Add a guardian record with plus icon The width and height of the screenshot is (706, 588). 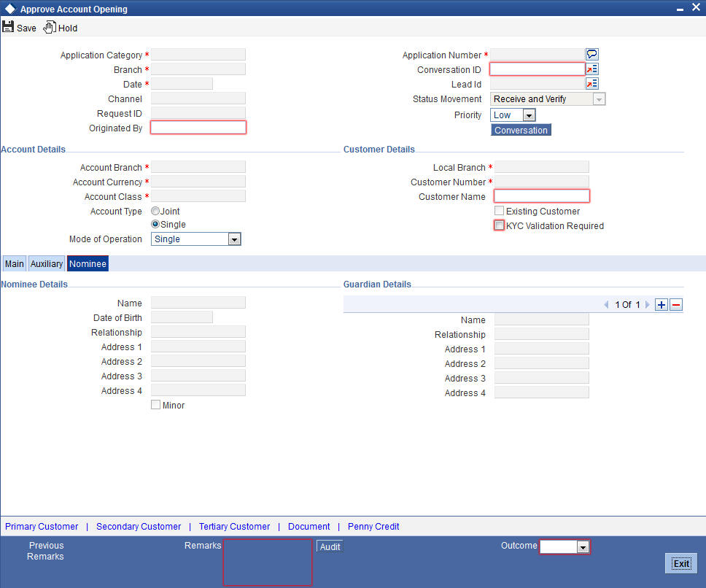point(661,305)
